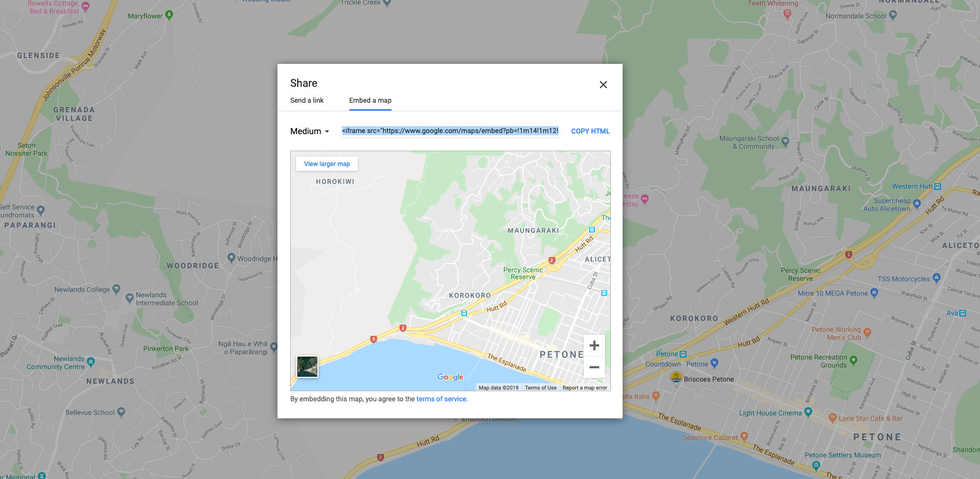Click the Self Service Laundromats pin
This screenshot has height=479, width=980.
pos(40,210)
